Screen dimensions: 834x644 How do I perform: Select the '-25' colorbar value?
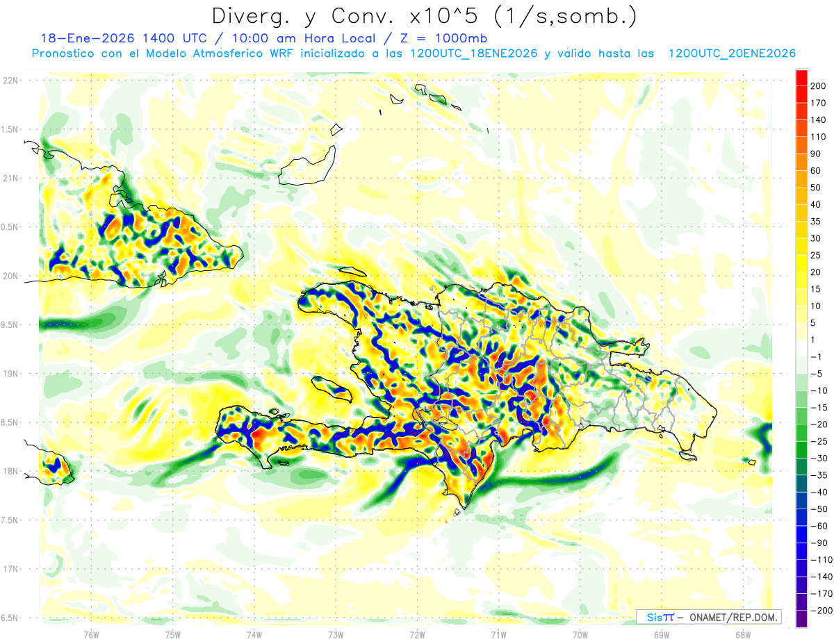821,442
